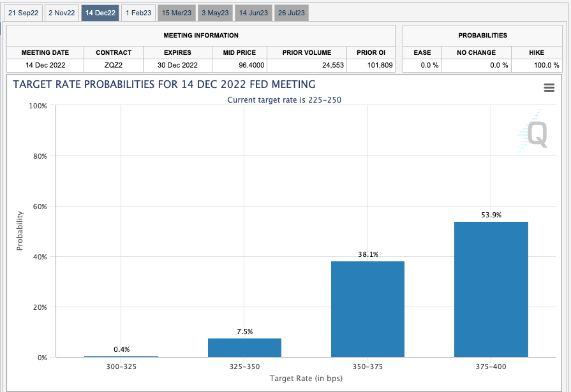Click the HIKE column header
The height and width of the screenshot is (392, 571).
(537, 52)
